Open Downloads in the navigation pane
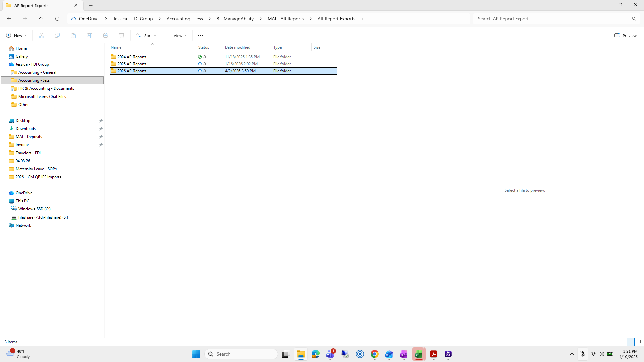The image size is (644, 362). click(25, 129)
